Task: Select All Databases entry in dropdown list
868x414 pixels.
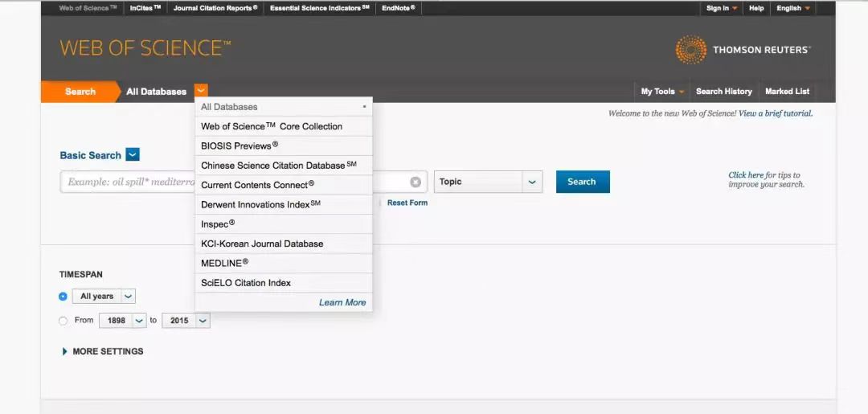Action: coord(284,107)
